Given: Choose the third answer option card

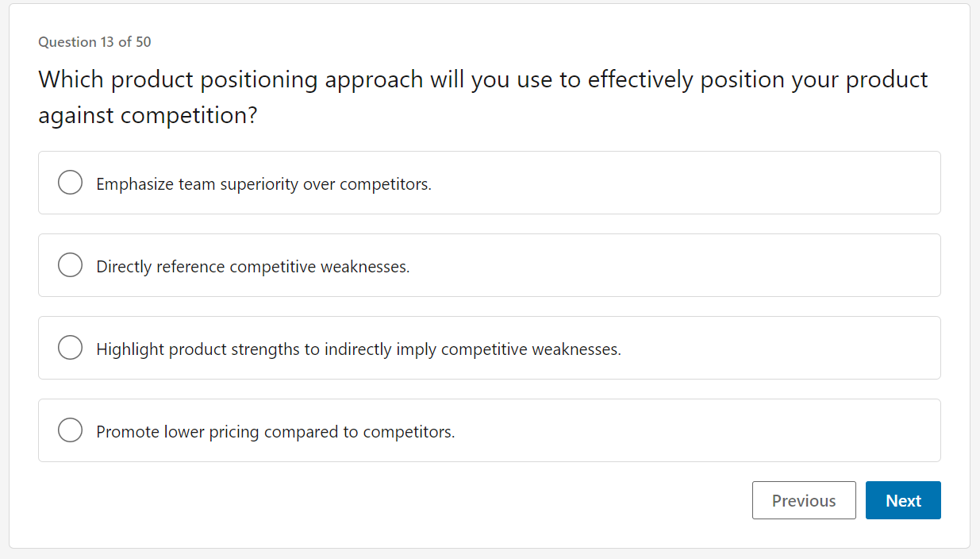Looking at the screenshot, I should (490, 348).
